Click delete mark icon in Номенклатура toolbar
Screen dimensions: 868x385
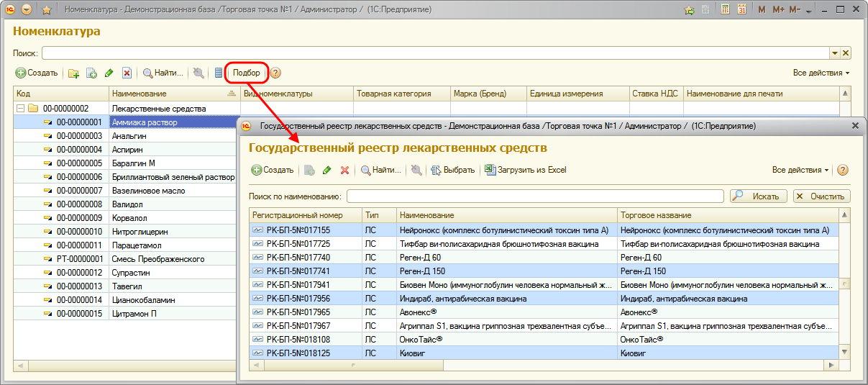127,73
